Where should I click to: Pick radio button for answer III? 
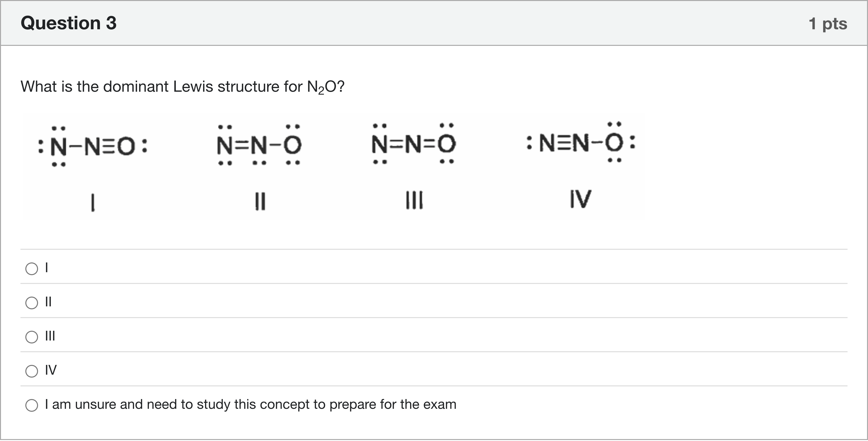32,337
